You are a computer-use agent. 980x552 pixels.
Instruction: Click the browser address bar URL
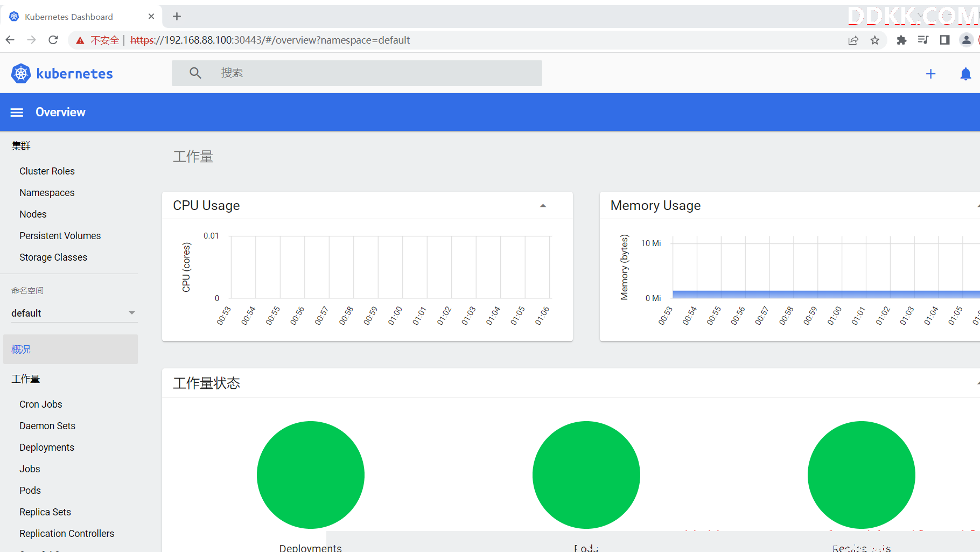270,40
